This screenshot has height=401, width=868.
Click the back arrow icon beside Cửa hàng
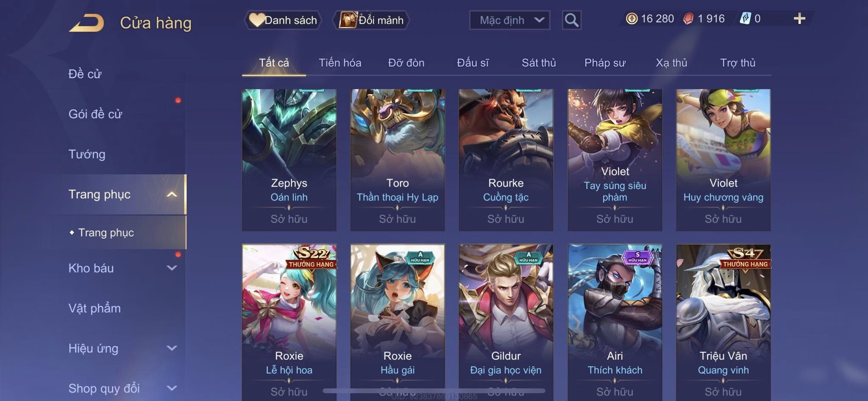[86, 22]
